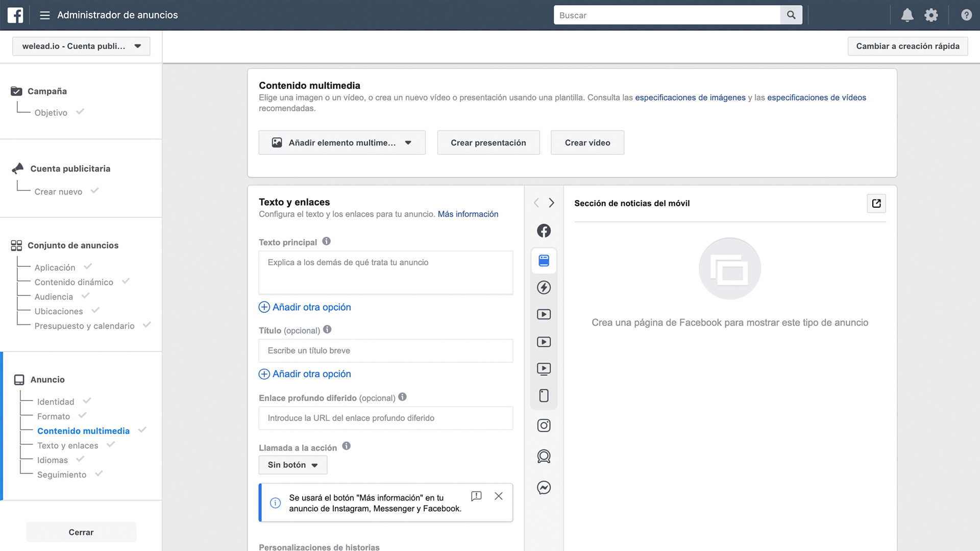The width and height of the screenshot is (980, 551).
Task: Select the Campaña section heading
Action: coord(47,91)
